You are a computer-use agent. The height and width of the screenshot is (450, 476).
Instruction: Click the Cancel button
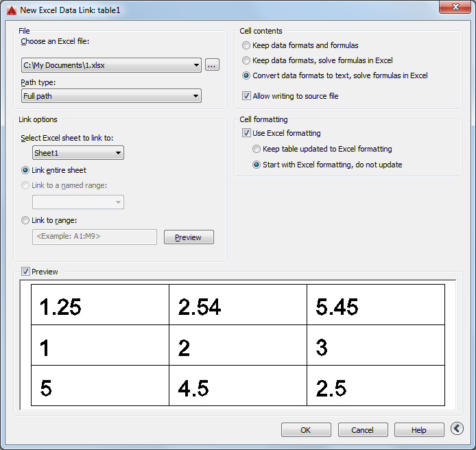click(x=363, y=430)
